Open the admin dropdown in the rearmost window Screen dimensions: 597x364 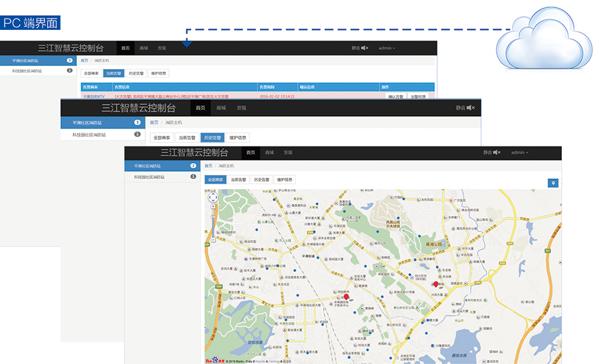click(387, 48)
